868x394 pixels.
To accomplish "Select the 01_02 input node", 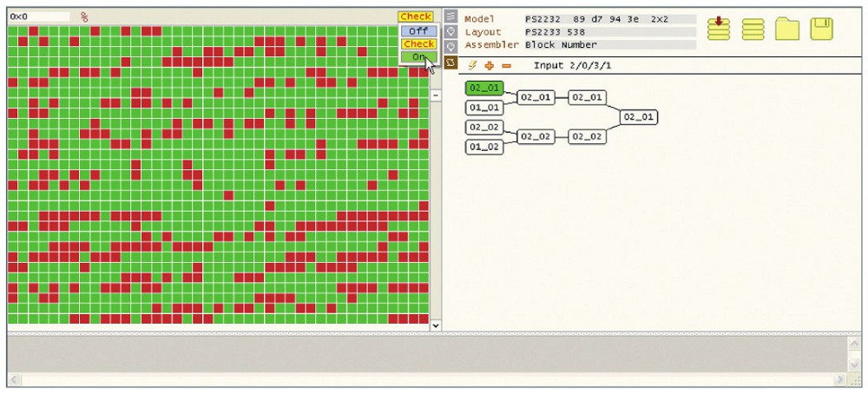I will [484, 147].
